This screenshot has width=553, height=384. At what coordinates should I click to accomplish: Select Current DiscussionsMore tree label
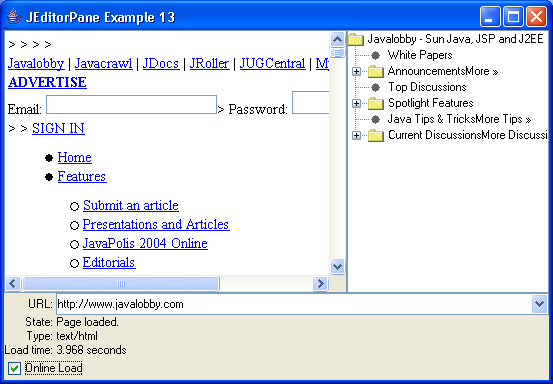[x=468, y=135]
